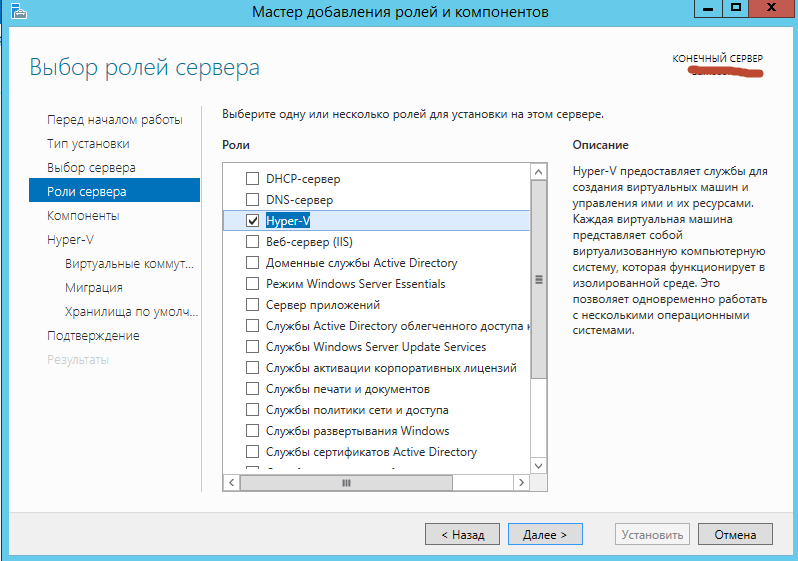This screenshot has width=798, height=561.
Task: Tick Службы Active Directory облегченного доступа checkbox
Action: click(x=252, y=325)
